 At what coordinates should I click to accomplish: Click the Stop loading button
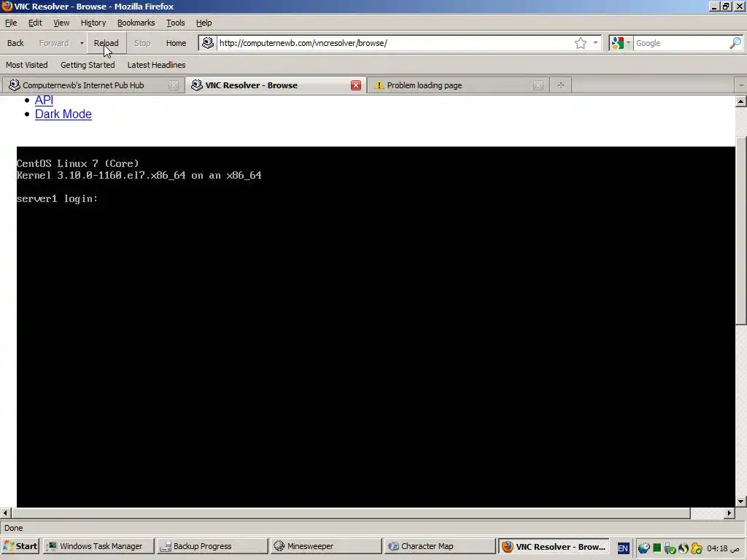142,43
